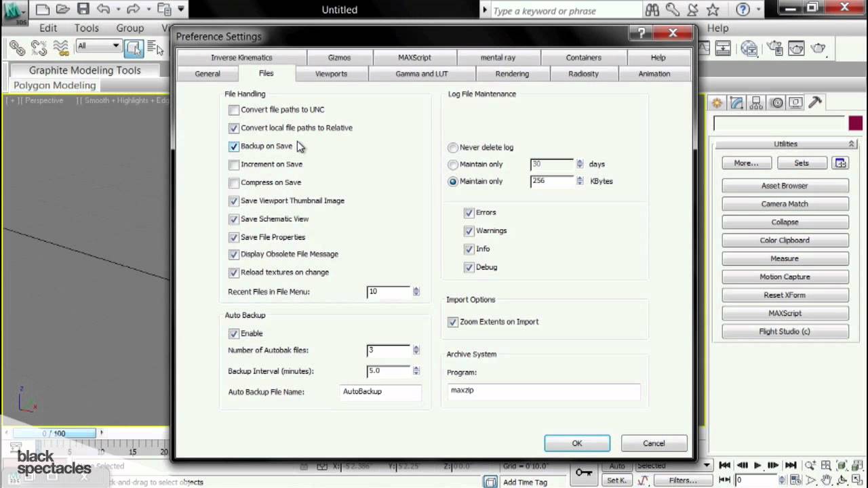Click the Save File floppy icon

click(x=83, y=9)
